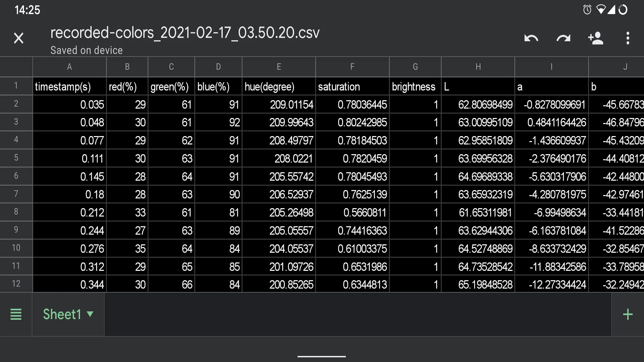The height and width of the screenshot is (362, 644).
Task: Open the Sheet1 tab dropdown arrow
Action: tap(90, 314)
